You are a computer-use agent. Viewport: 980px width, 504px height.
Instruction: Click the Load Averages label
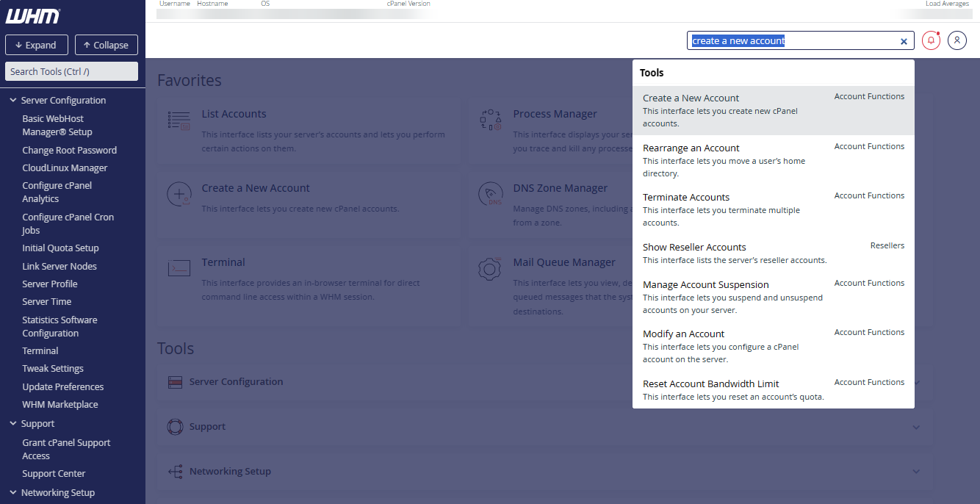click(x=947, y=4)
